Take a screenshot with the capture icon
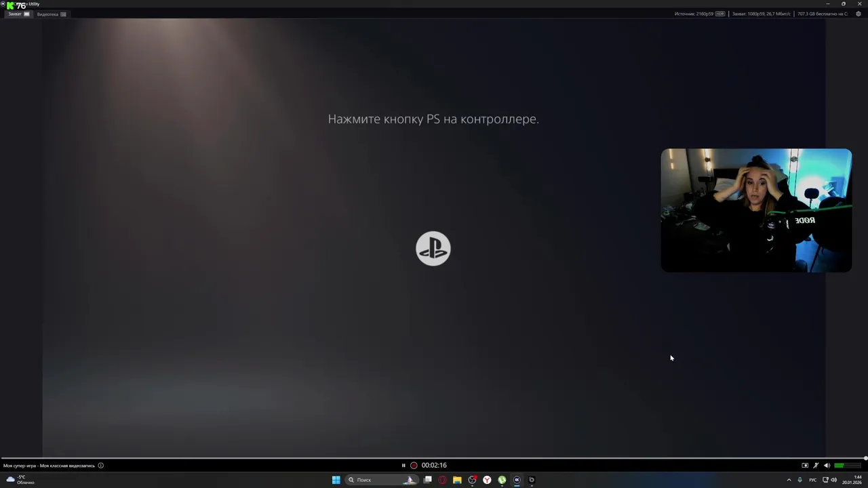 pos(805,466)
